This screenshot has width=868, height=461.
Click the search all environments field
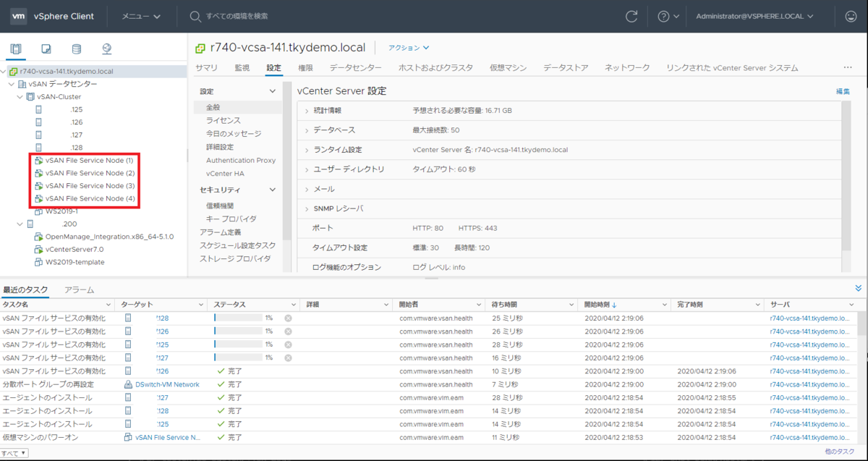(237, 16)
